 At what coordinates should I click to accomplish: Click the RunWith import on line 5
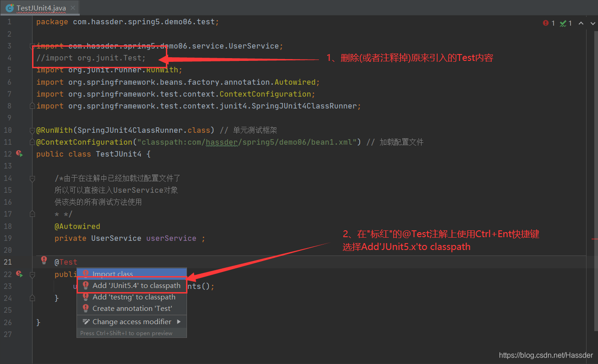click(x=110, y=70)
